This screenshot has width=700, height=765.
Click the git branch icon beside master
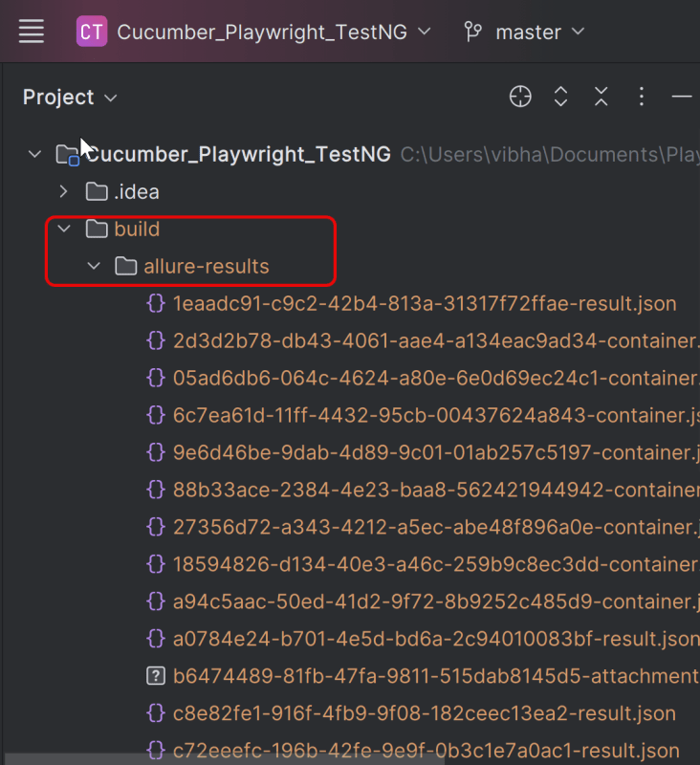point(472,32)
